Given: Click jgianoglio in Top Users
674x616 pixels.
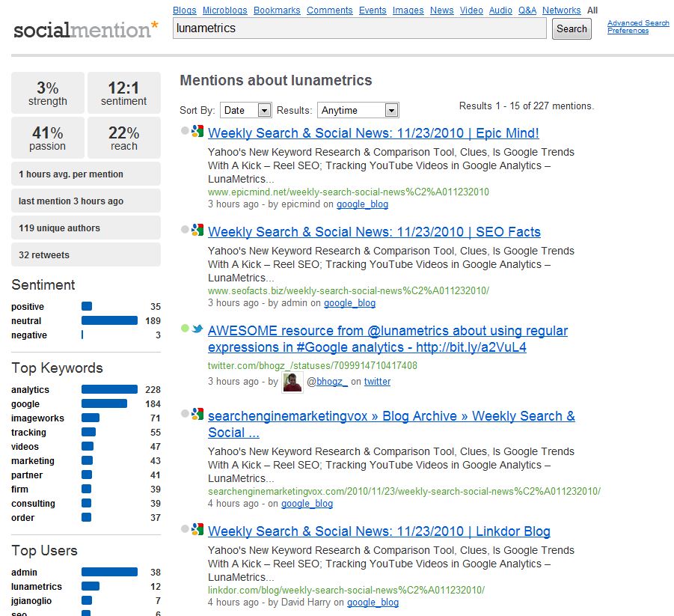Looking at the screenshot, I should click(31, 601).
